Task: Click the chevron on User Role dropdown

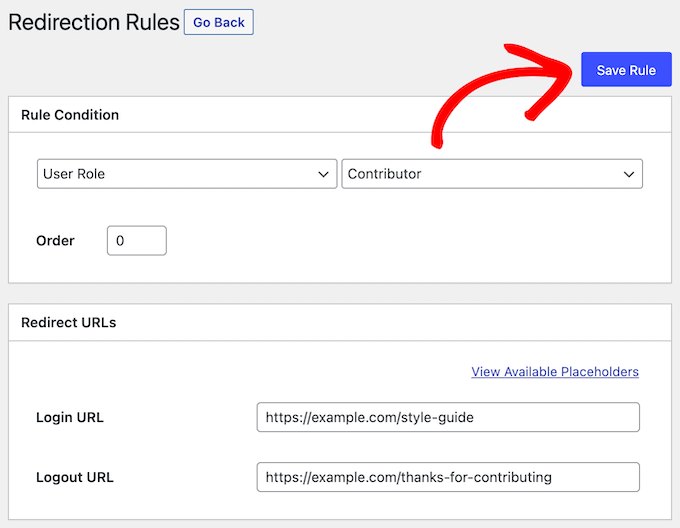Action: point(324,174)
